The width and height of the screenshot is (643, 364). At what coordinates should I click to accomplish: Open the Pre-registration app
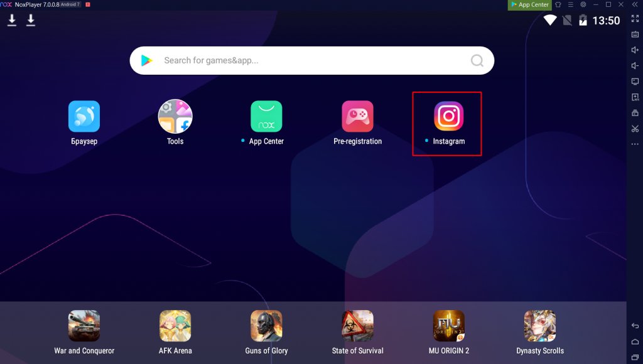[x=357, y=117]
